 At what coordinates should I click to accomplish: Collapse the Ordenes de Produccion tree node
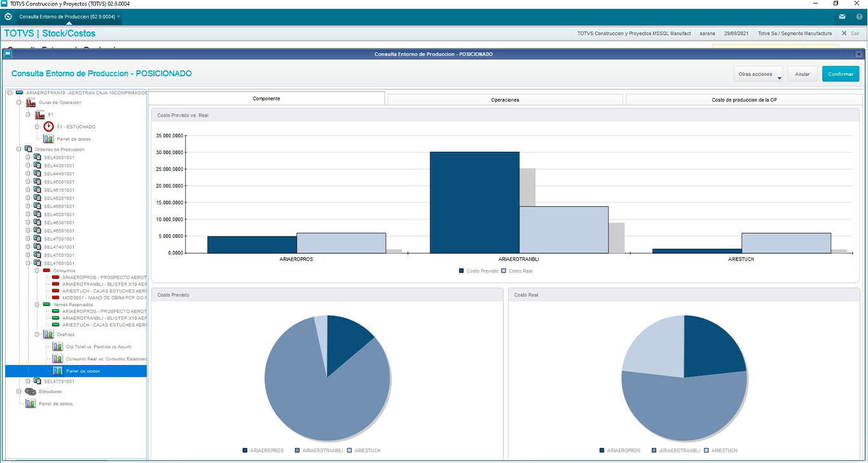[19, 149]
